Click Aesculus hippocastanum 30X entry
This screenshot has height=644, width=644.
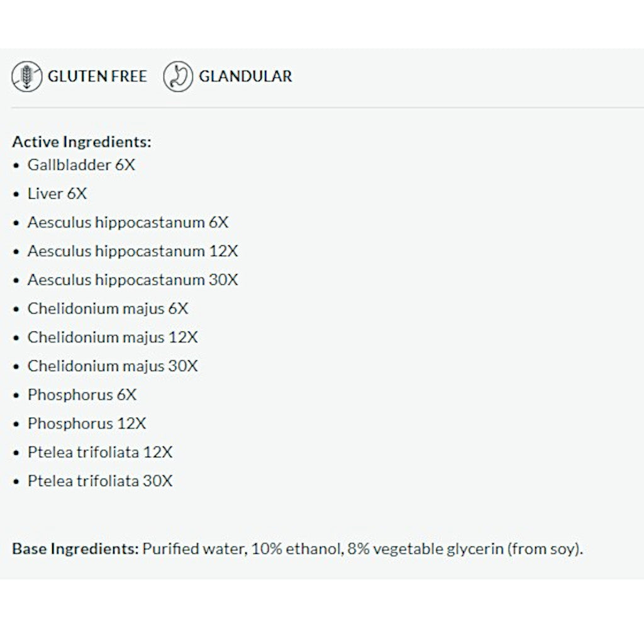tap(133, 280)
